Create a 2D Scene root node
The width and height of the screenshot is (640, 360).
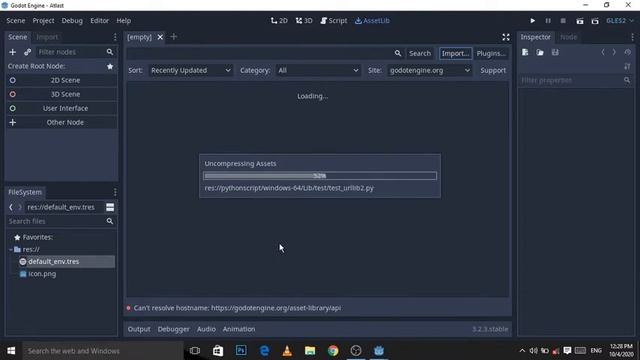(61, 80)
